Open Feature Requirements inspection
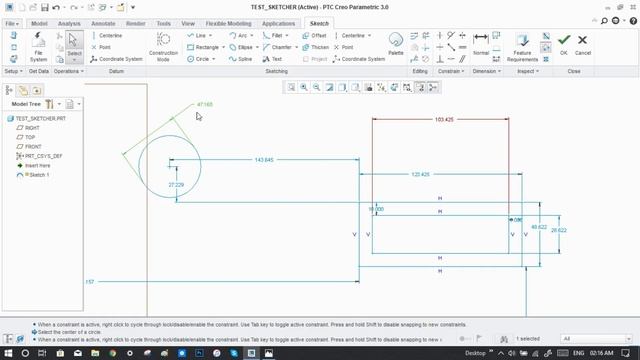The image size is (640, 360). (522, 47)
